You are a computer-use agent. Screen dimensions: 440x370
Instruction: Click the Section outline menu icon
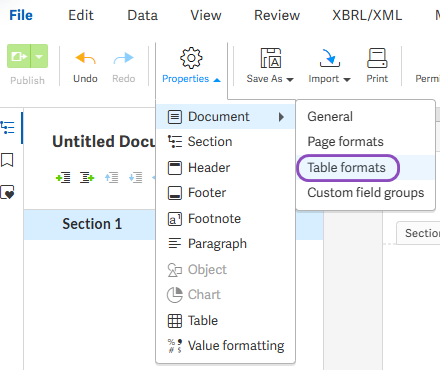click(x=175, y=142)
